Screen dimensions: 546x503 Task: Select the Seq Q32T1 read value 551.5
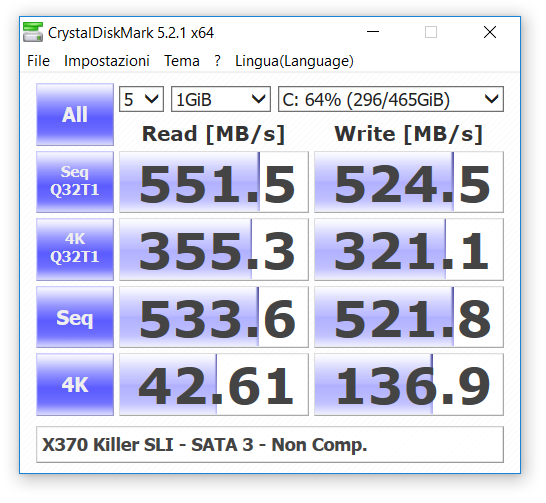tap(214, 182)
